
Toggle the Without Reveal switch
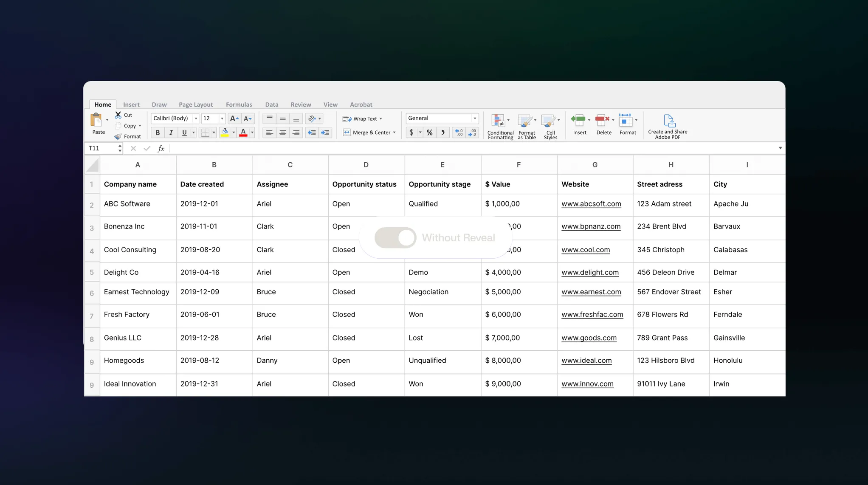click(395, 238)
